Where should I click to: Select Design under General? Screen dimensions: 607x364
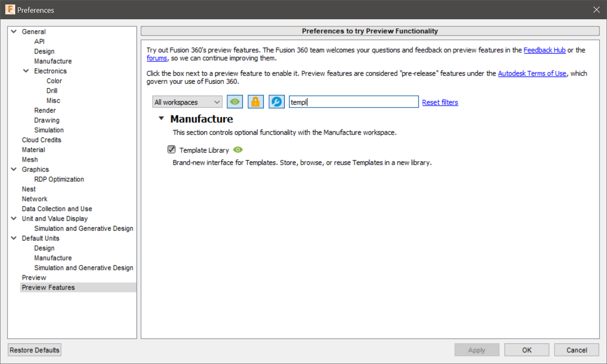click(44, 51)
